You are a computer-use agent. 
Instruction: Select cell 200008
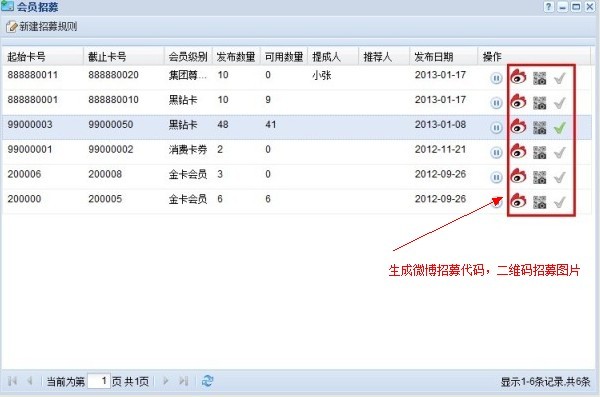click(105, 174)
